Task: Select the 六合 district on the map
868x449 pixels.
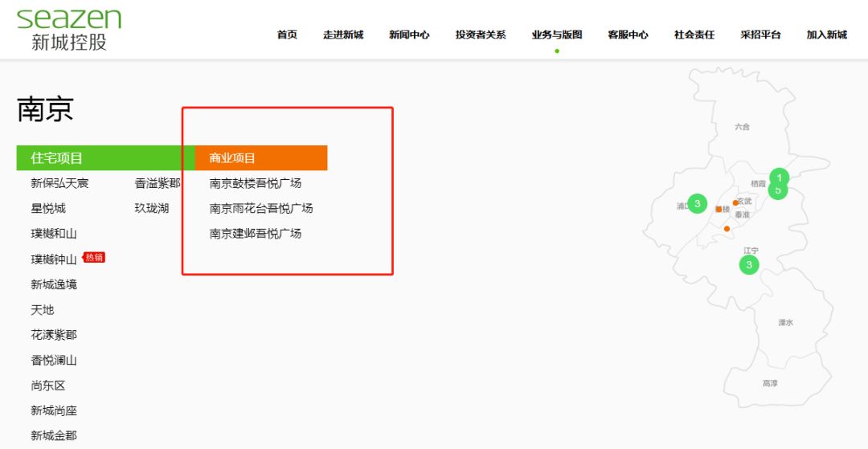Action: [x=743, y=127]
